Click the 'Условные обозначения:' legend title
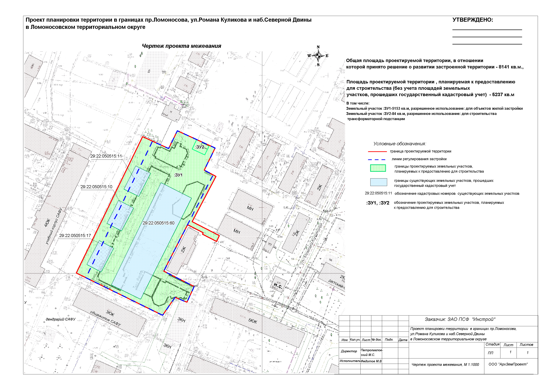Viewport: 555px width, 392px height. 400,144
